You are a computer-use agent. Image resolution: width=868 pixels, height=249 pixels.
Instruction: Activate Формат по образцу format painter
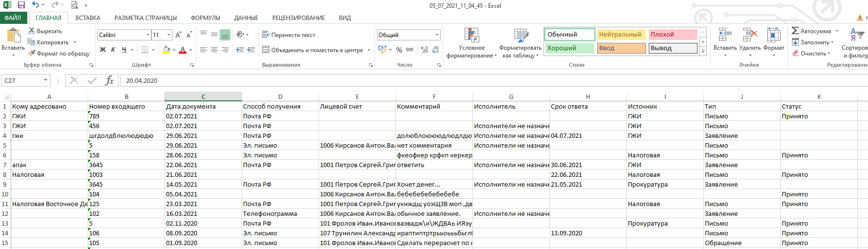click(59, 54)
